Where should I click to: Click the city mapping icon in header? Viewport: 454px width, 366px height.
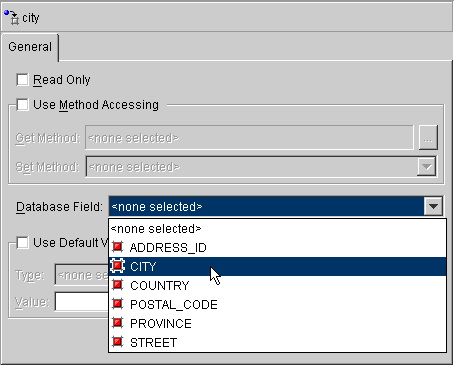click(12, 17)
